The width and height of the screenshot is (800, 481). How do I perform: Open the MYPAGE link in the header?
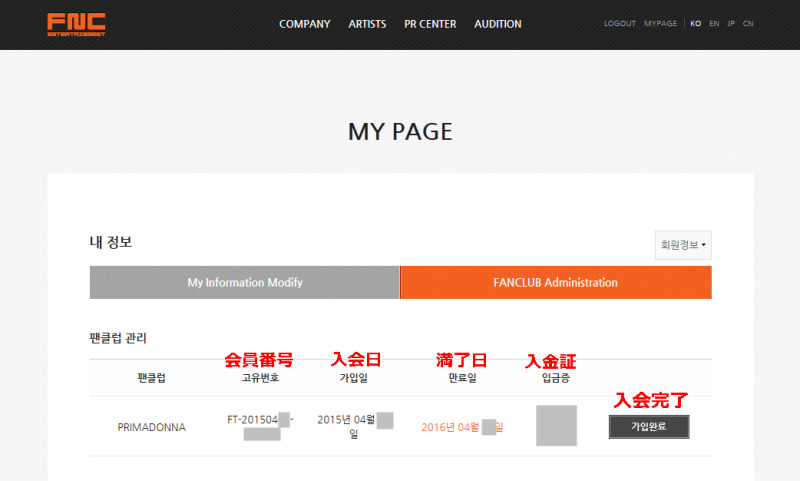click(x=660, y=24)
